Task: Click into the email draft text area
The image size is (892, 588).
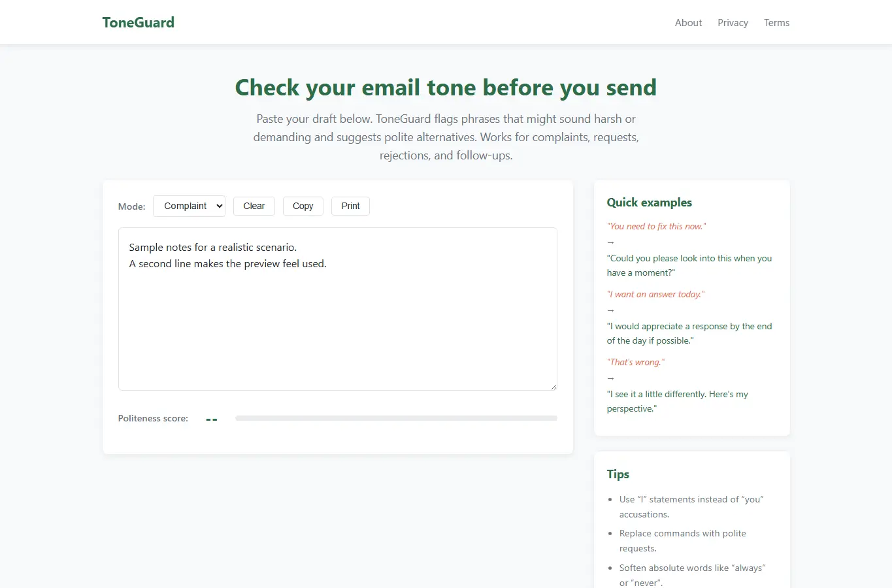Action: pyautogui.click(x=338, y=309)
